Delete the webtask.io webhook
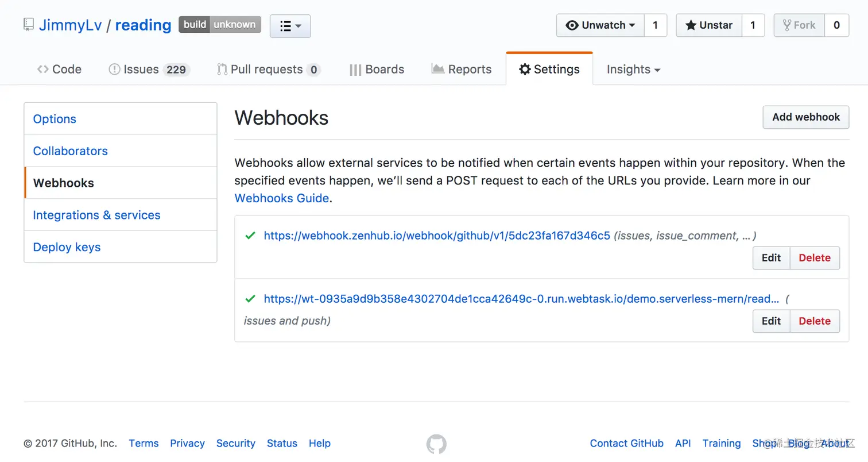The height and width of the screenshot is (462, 868). click(x=815, y=321)
